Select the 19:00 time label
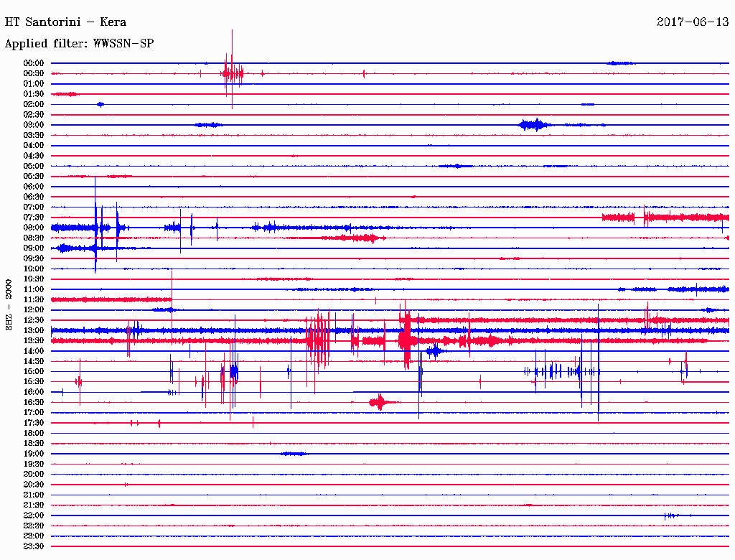735x560 pixels. [34, 454]
